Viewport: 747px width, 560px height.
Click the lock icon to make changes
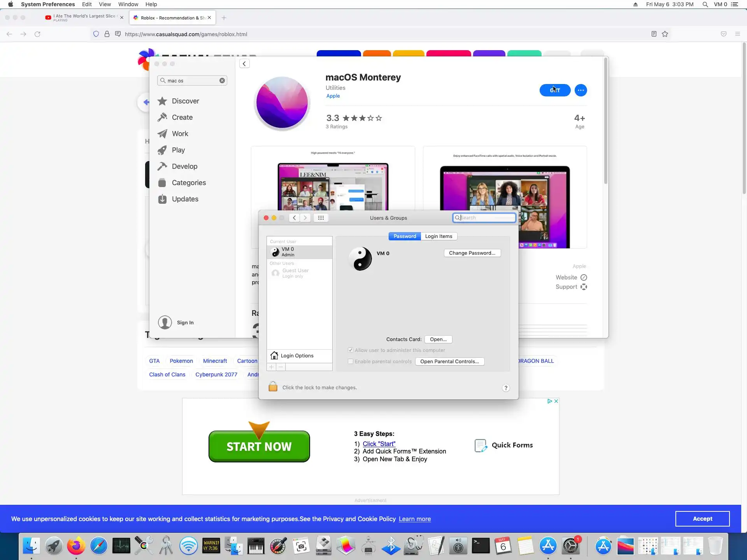point(273,387)
